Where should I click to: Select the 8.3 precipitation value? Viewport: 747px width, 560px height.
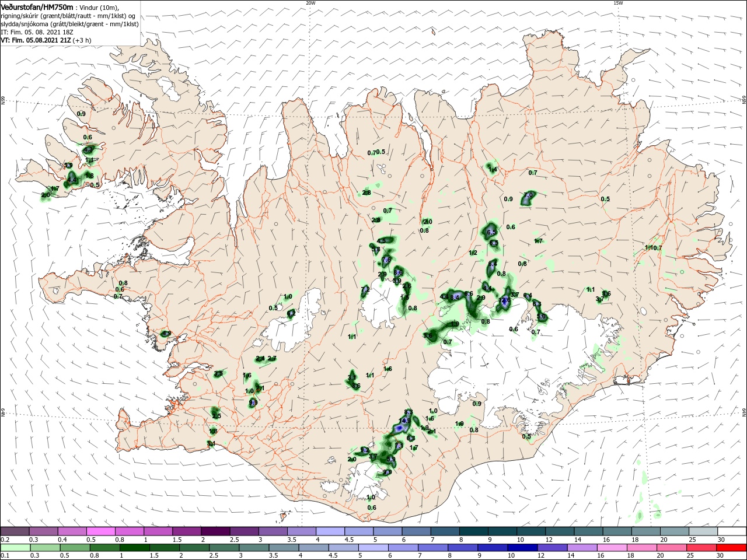pyautogui.click(x=409, y=412)
